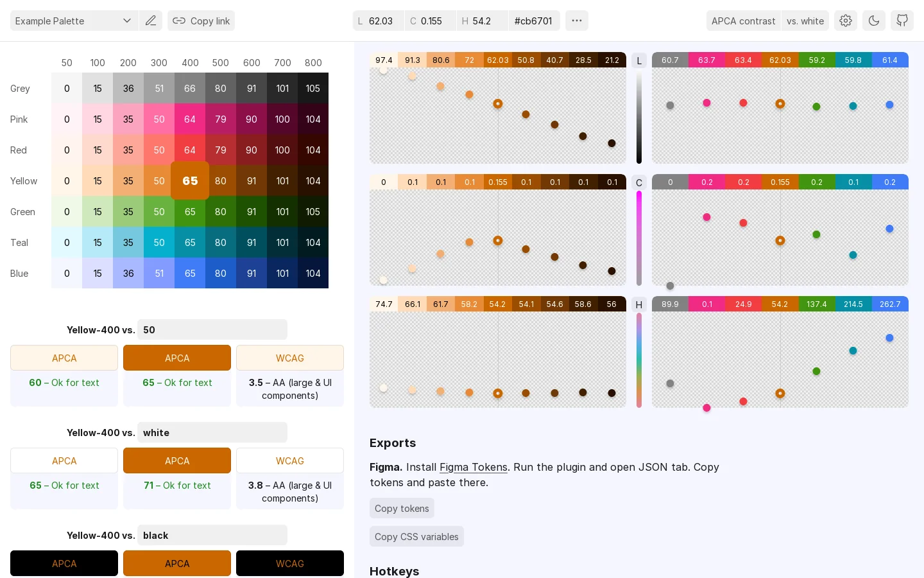Select the Teal 300 swatch labeled 50

pos(159,242)
